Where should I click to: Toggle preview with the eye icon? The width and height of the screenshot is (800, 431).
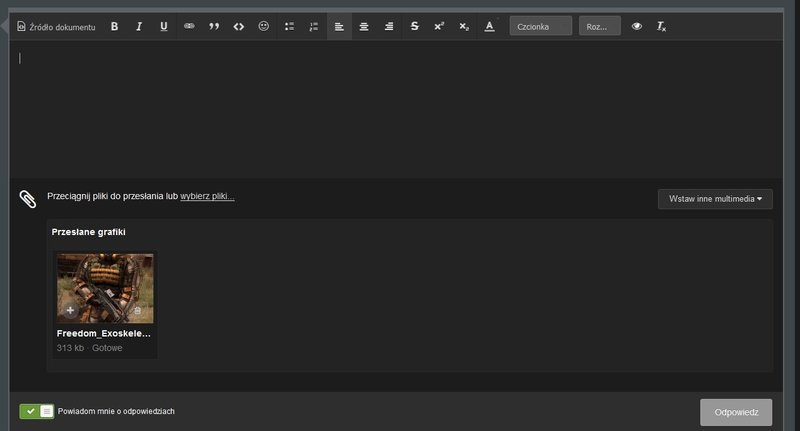click(637, 27)
